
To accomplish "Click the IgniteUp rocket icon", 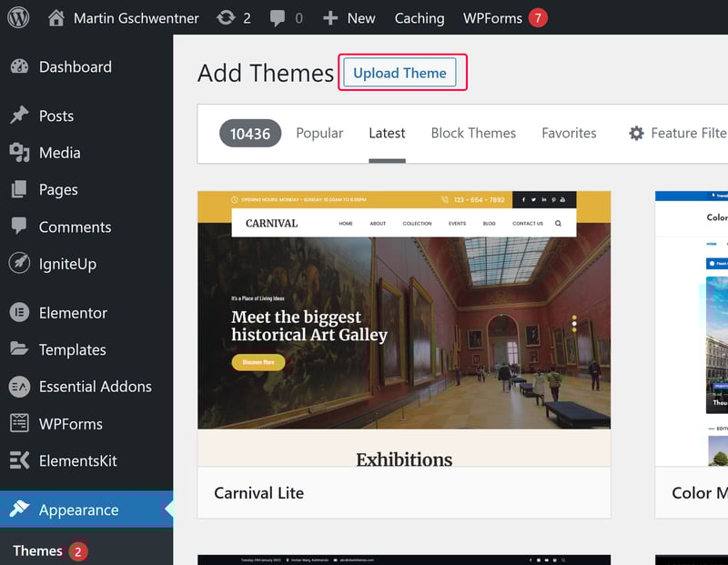I will coord(19,263).
